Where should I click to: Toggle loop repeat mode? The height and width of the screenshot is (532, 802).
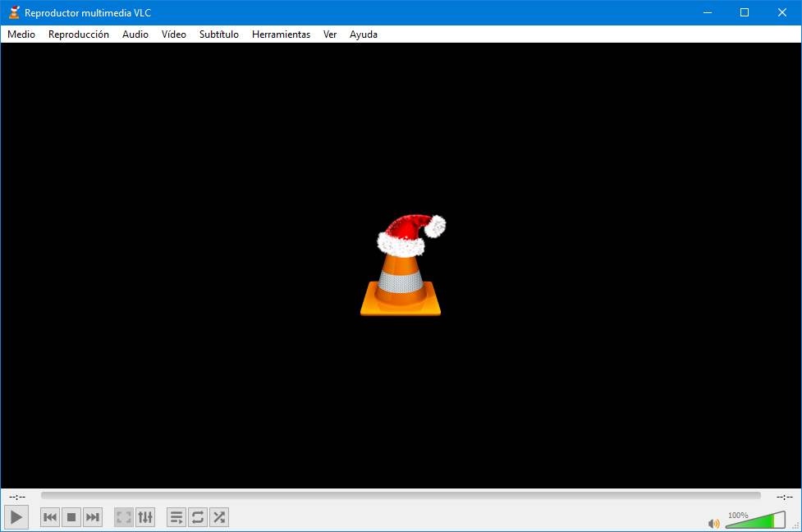pos(198,518)
